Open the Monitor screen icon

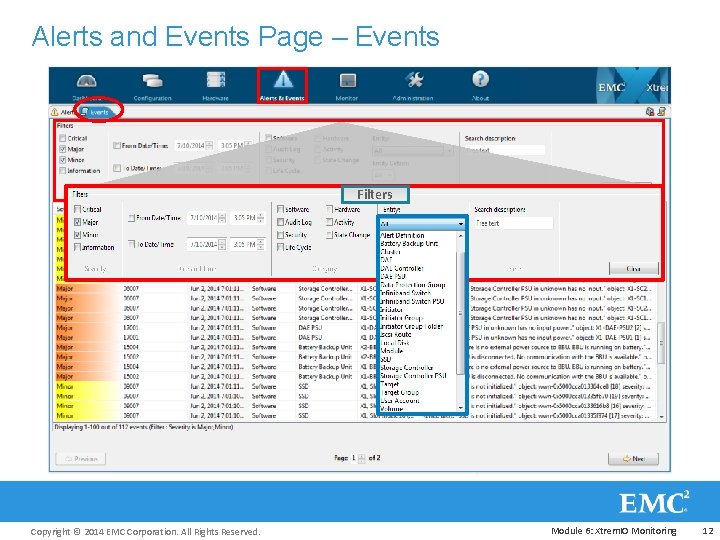[x=347, y=81]
